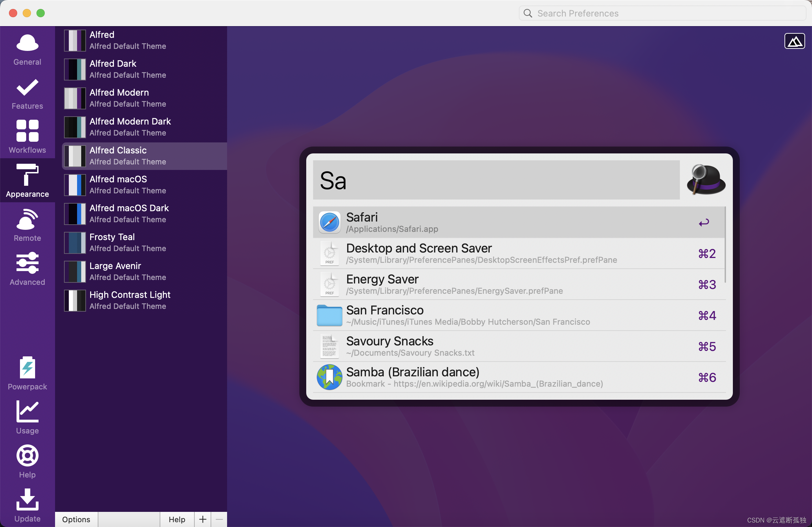Click the San Francisco folder icon
812x527 pixels.
coord(329,315)
